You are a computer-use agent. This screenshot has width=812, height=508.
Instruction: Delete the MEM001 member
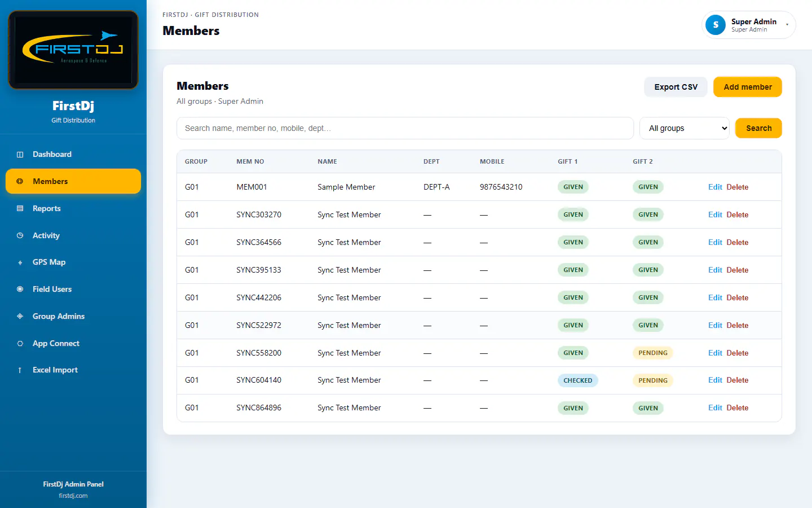[x=738, y=187]
